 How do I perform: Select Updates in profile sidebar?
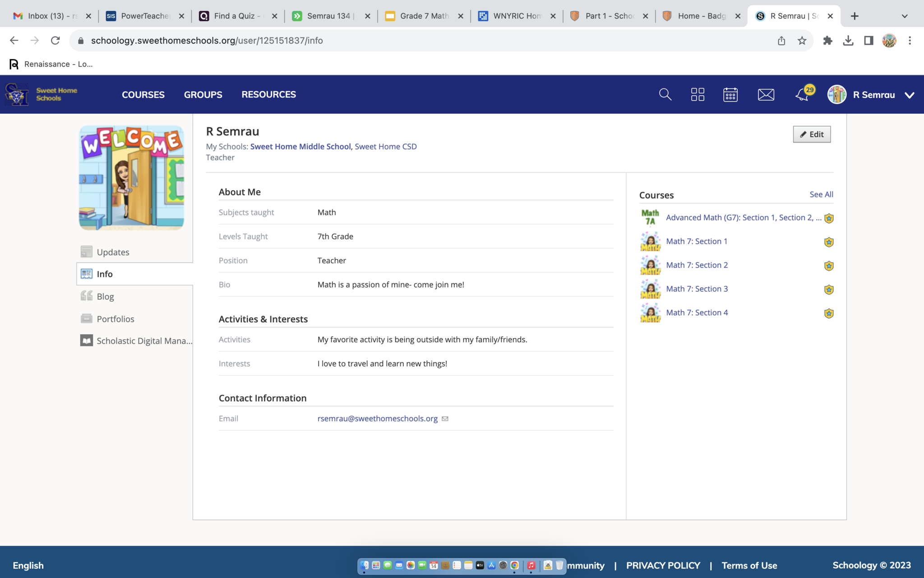click(113, 252)
